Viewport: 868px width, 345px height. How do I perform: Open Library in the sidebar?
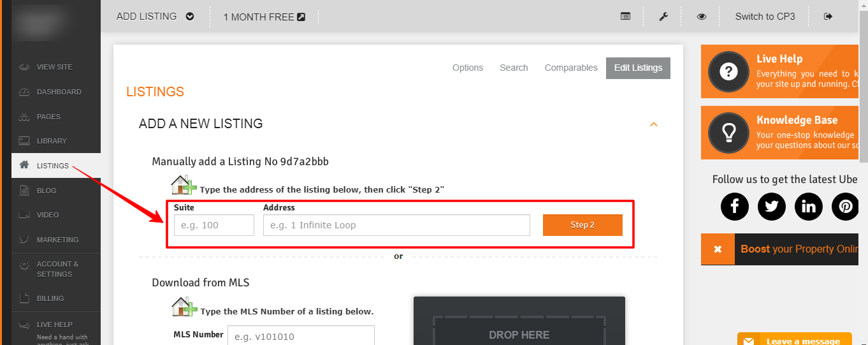pyautogui.click(x=56, y=141)
